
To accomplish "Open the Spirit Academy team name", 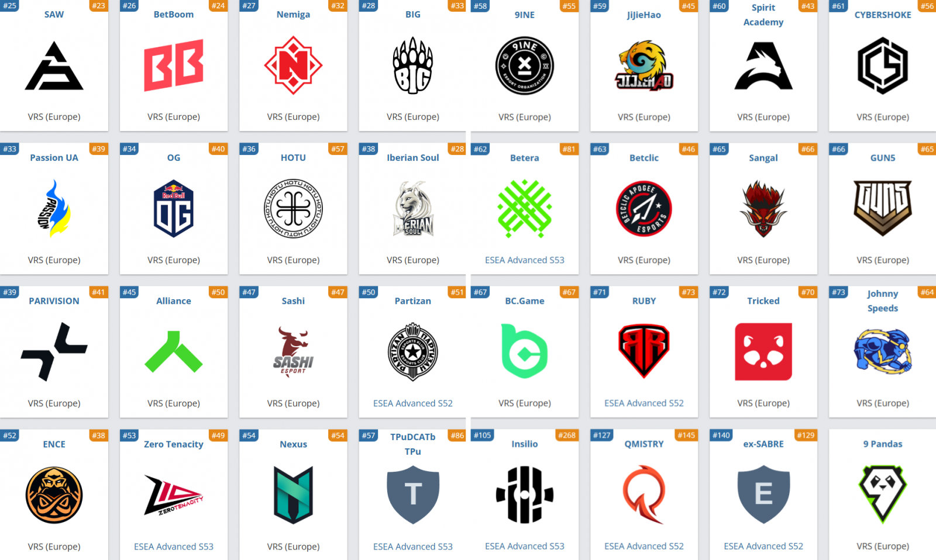I will pyautogui.click(x=763, y=15).
